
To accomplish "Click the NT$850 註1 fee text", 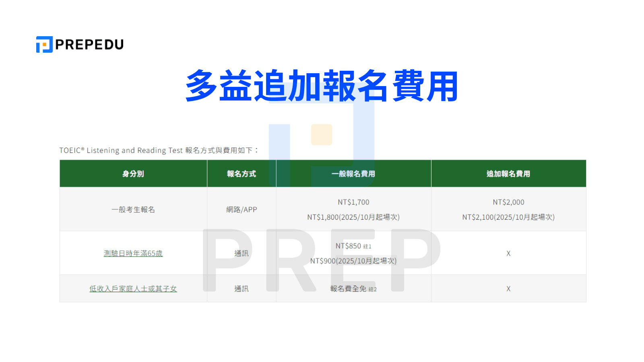I will 353,245.
